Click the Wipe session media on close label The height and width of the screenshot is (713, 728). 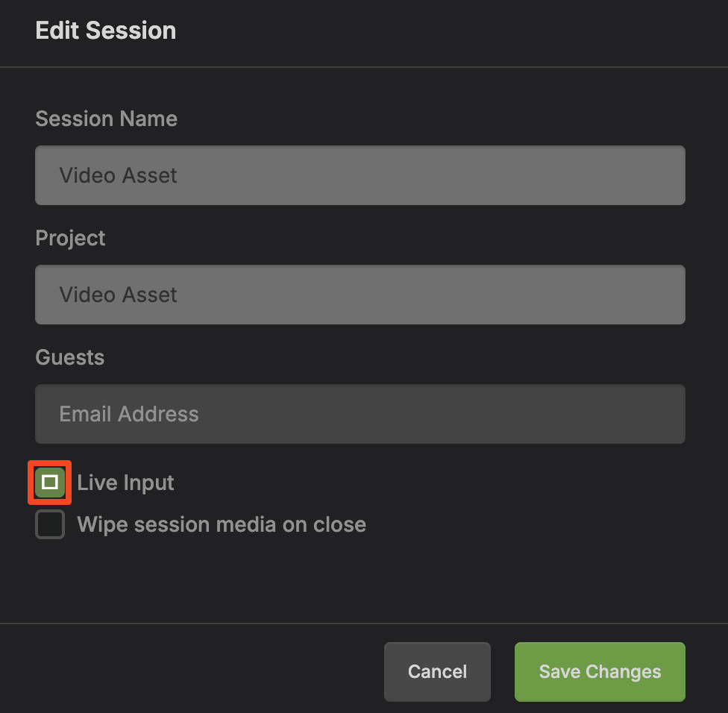[222, 524]
